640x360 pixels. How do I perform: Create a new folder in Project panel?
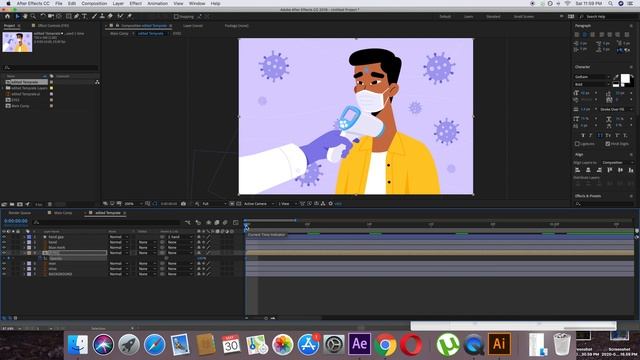coord(12,204)
